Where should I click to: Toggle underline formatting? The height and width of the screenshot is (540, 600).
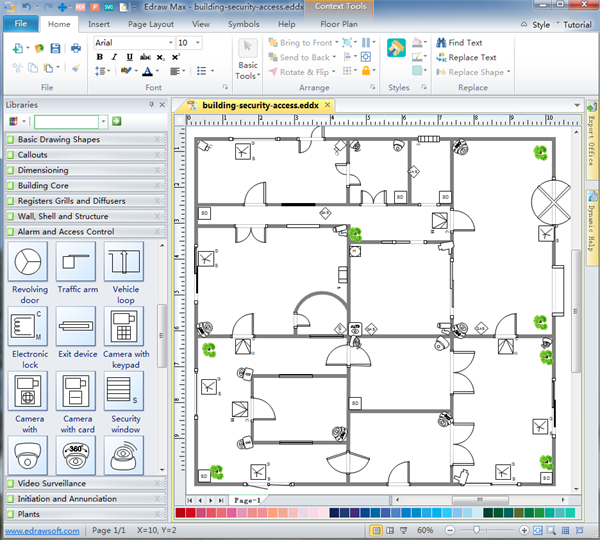coord(128,57)
